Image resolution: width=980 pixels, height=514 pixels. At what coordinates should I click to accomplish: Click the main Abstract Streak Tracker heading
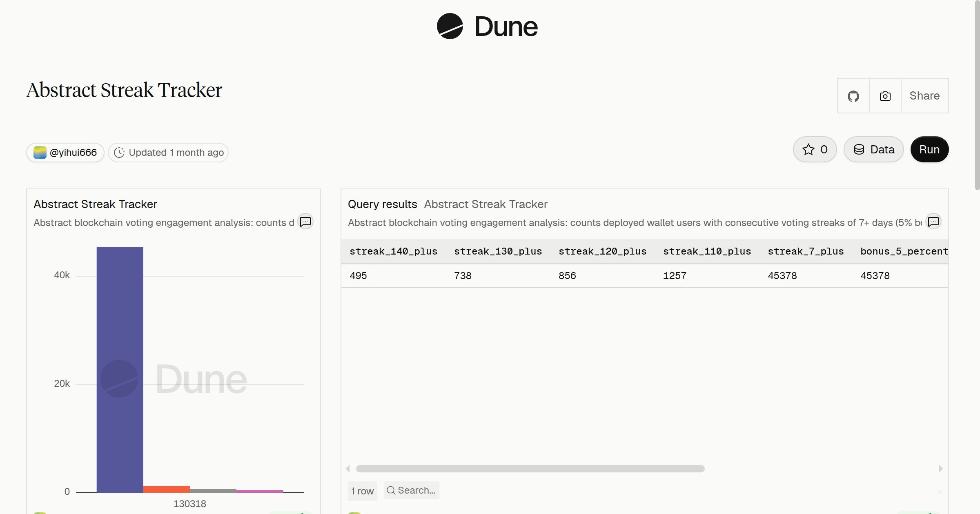124,90
